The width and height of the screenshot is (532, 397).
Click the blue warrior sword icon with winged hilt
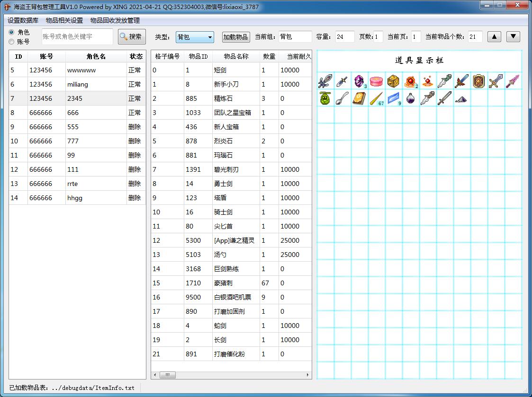[x=462, y=81]
